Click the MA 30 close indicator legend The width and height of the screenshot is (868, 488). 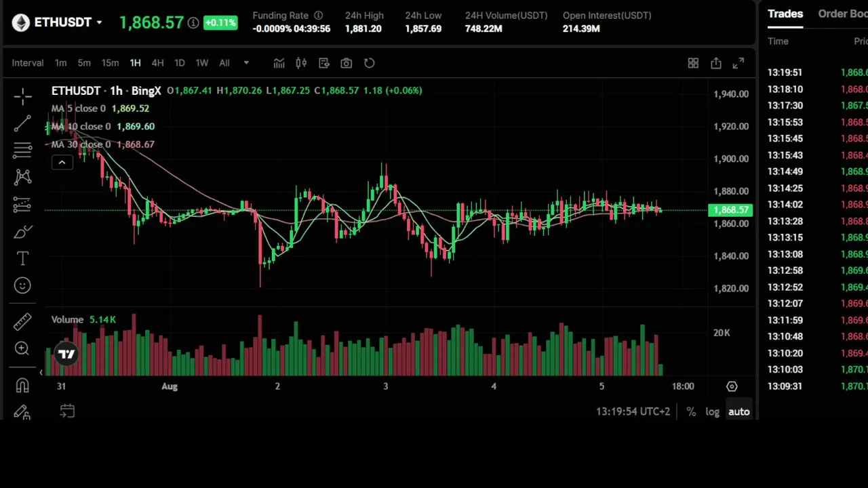click(103, 144)
